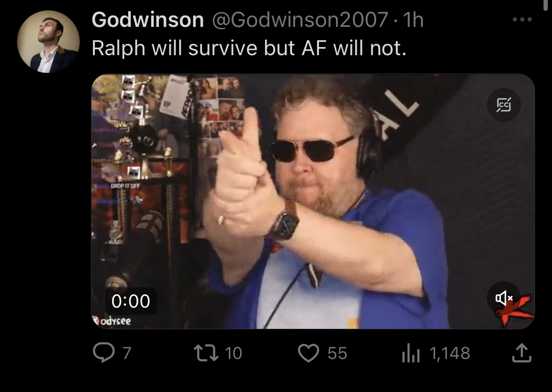Open Godwinson's profile picture

[48, 42]
